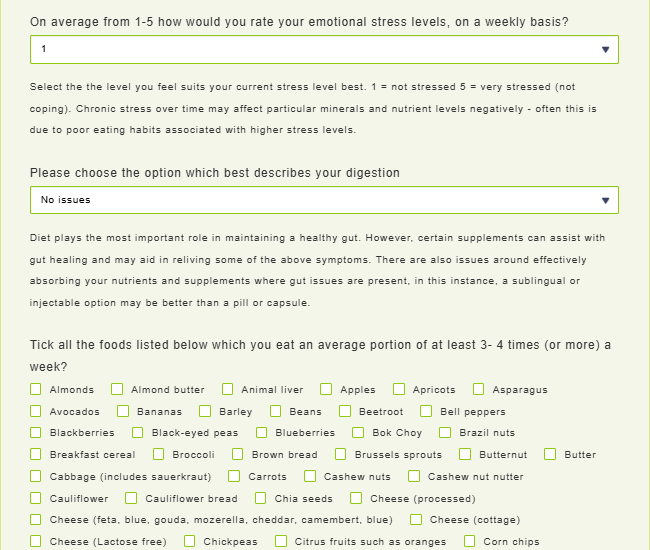Check the Bell peppers option
The image size is (650, 550).
(426, 411)
